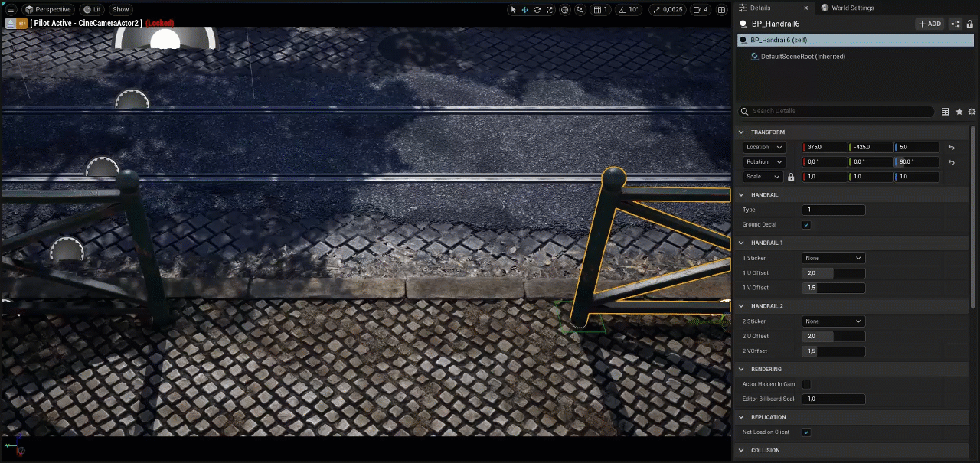The width and height of the screenshot is (980, 463).
Task: Select BP_Handrail6 (self) row
Action: point(855,40)
